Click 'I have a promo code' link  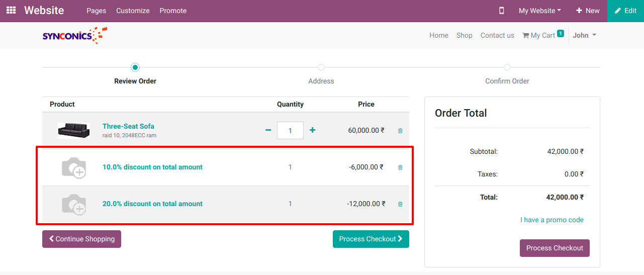(551, 220)
